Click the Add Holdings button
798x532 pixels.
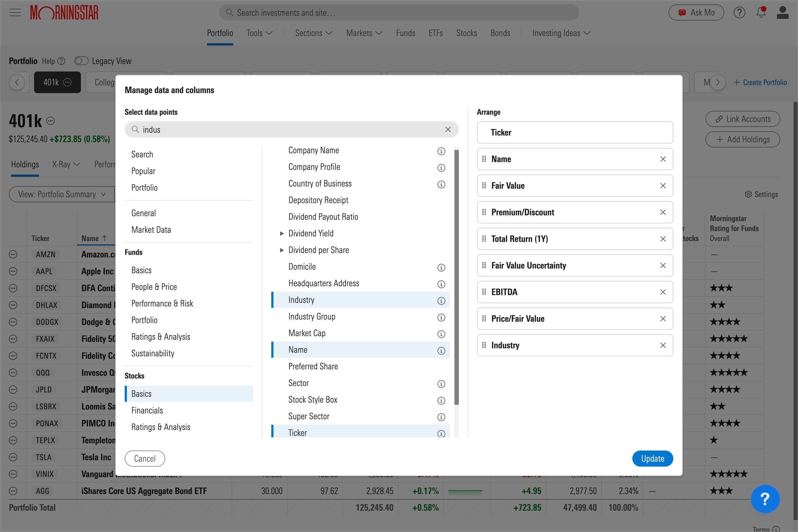click(743, 139)
